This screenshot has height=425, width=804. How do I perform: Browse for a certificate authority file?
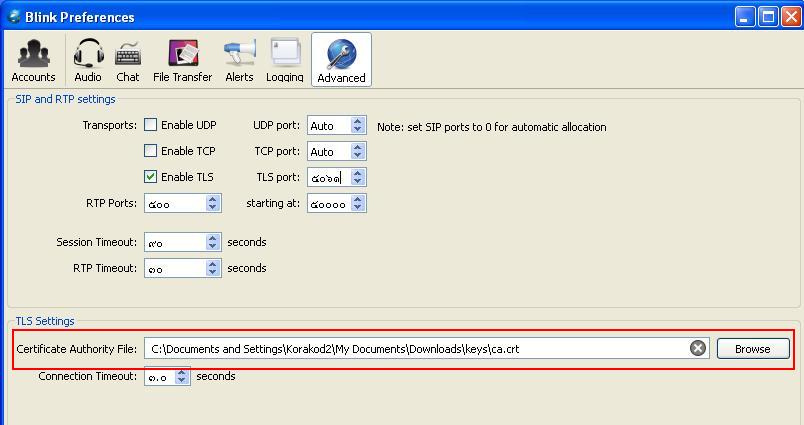click(753, 349)
